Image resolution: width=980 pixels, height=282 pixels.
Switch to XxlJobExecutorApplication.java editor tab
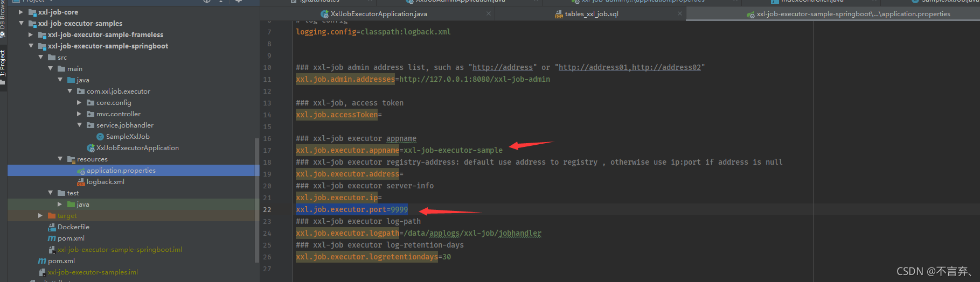378,13
